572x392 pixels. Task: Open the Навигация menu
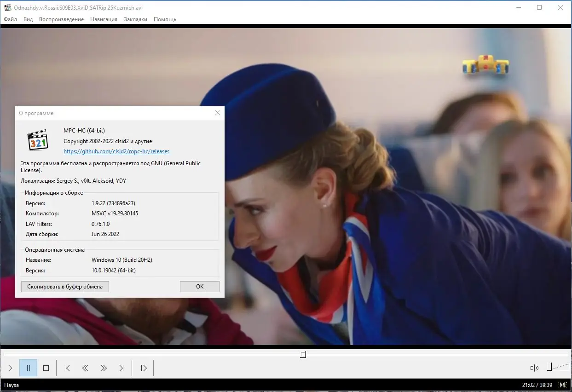click(104, 19)
